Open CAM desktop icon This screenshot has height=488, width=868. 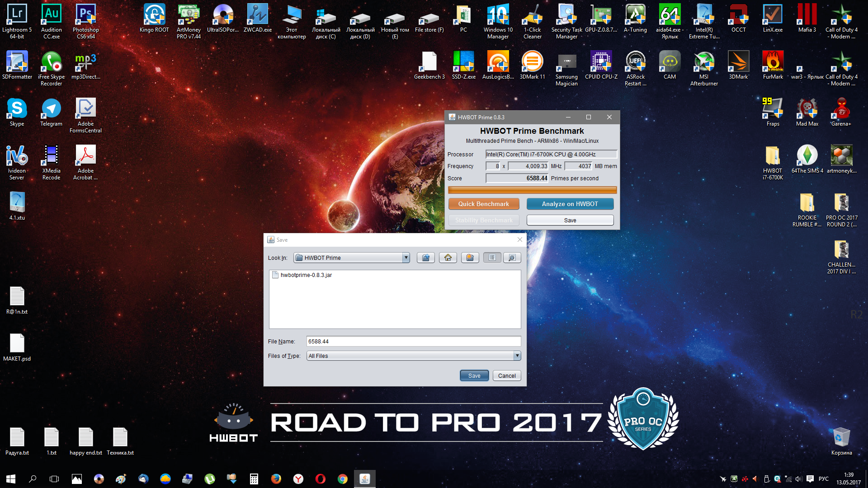[x=670, y=65]
